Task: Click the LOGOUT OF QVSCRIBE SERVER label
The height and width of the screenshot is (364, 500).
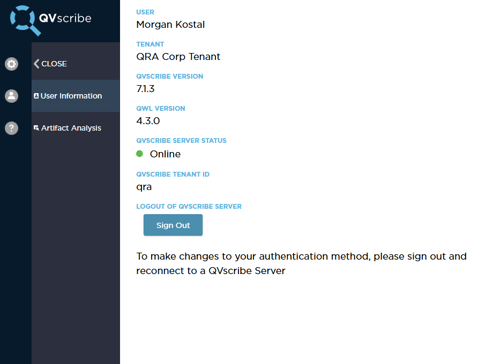Action: (x=189, y=206)
